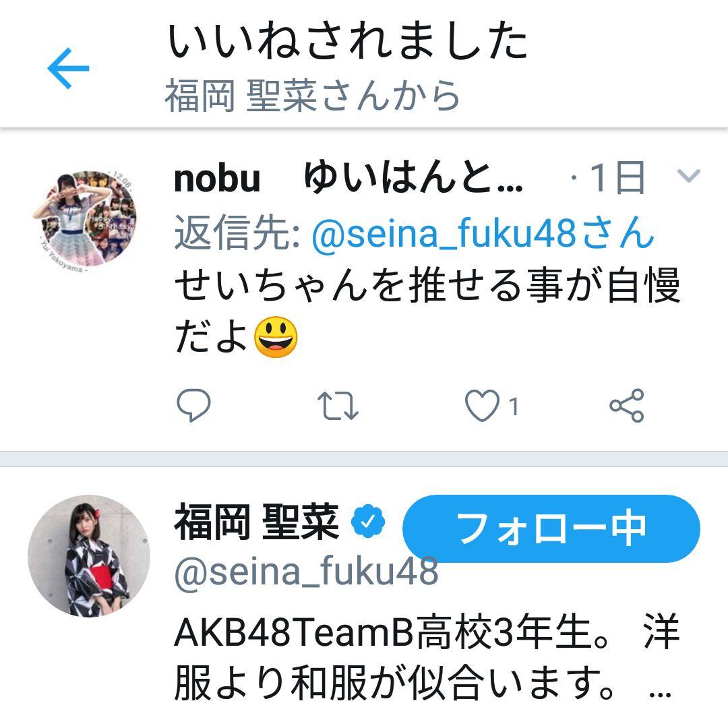Click the verified badge next to 福岡 聖菜
728x728 pixels.
[x=369, y=521]
